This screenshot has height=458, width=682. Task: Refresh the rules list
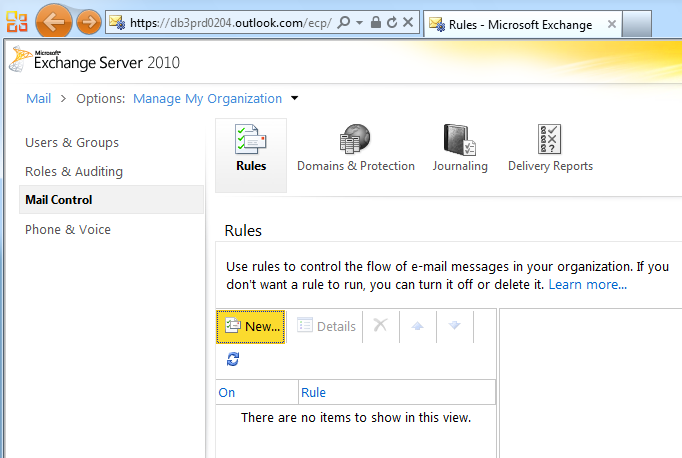pyautogui.click(x=233, y=359)
